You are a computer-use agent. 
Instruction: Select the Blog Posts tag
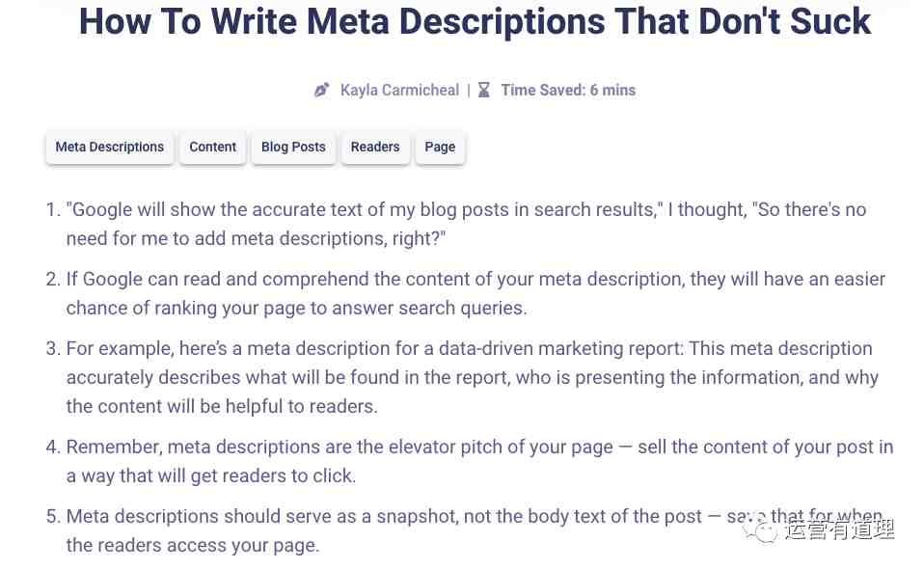[293, 148]
